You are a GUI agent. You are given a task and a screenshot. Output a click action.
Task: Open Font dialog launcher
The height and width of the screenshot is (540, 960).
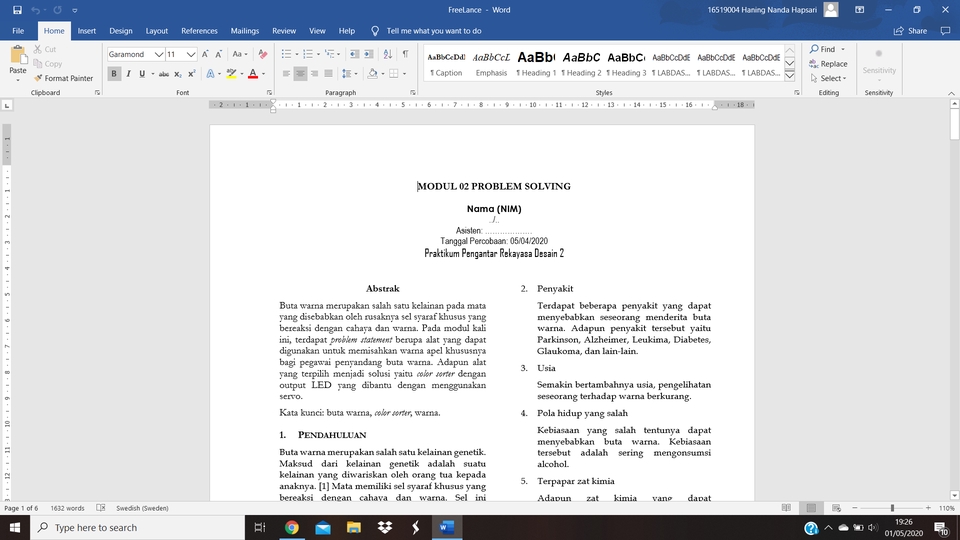tap(269, 92)
